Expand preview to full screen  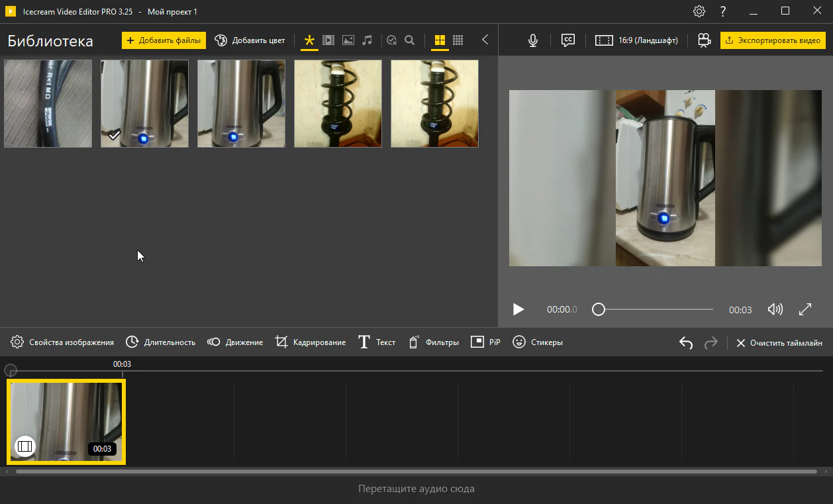[x=805, y=309]
